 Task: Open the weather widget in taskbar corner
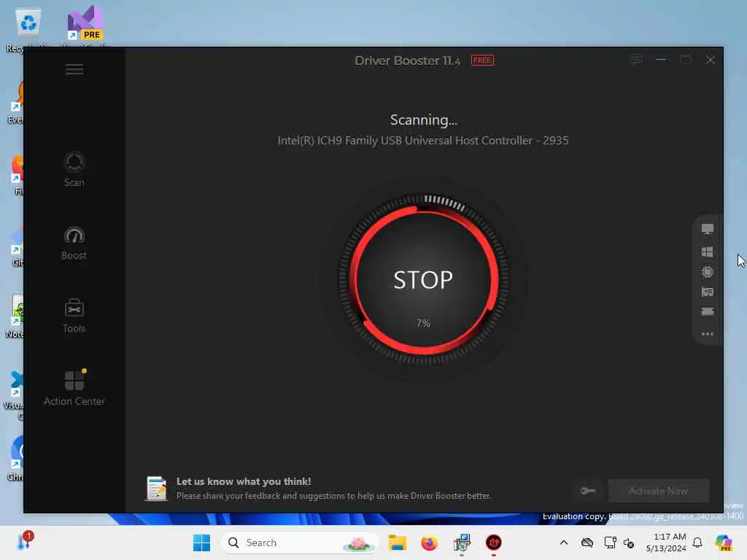(x=25, y=542)
